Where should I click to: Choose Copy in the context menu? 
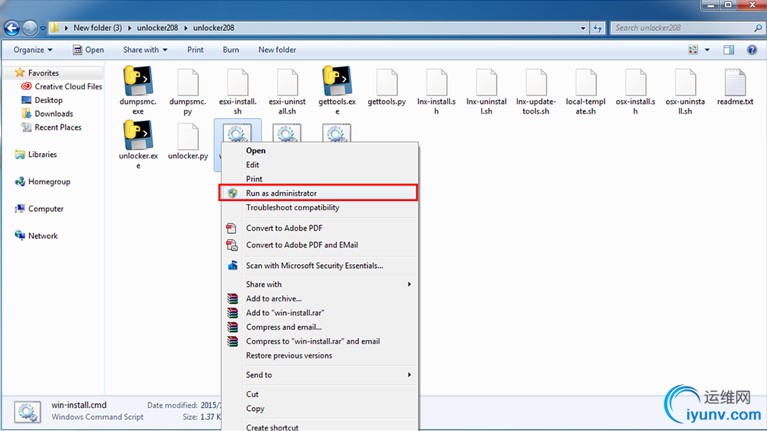319,408
